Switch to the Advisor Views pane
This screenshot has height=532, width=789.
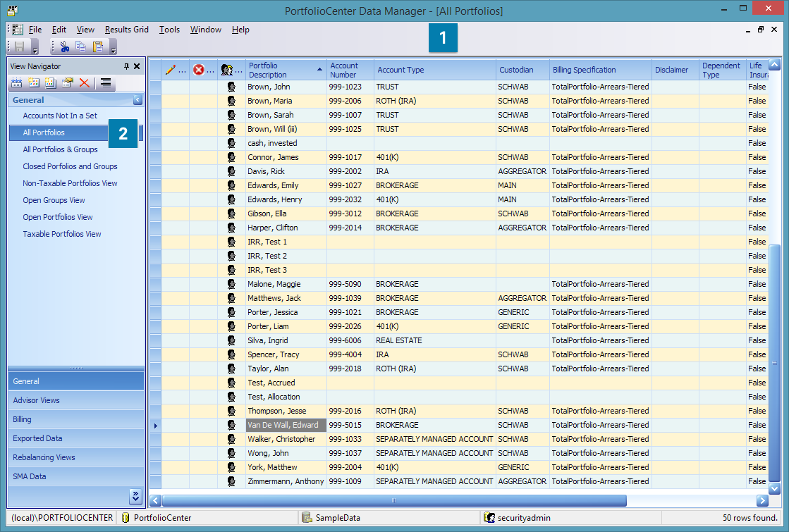point(76,400)
